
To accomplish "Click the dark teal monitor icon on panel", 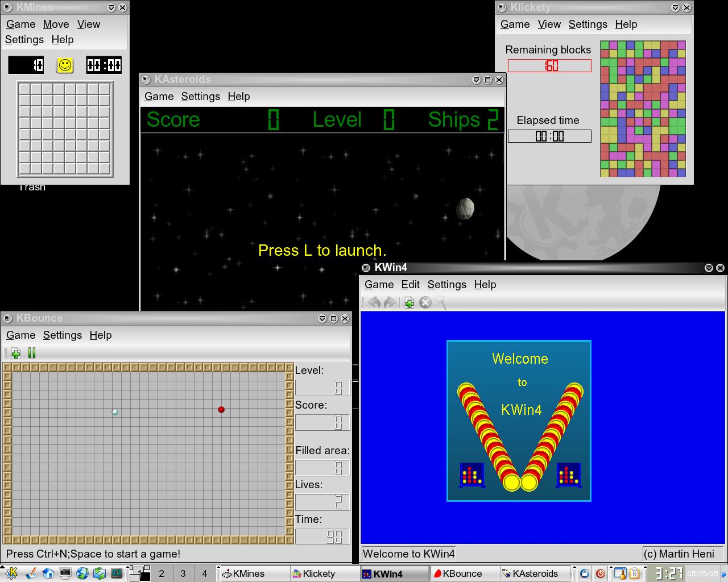I will point(117,573).
